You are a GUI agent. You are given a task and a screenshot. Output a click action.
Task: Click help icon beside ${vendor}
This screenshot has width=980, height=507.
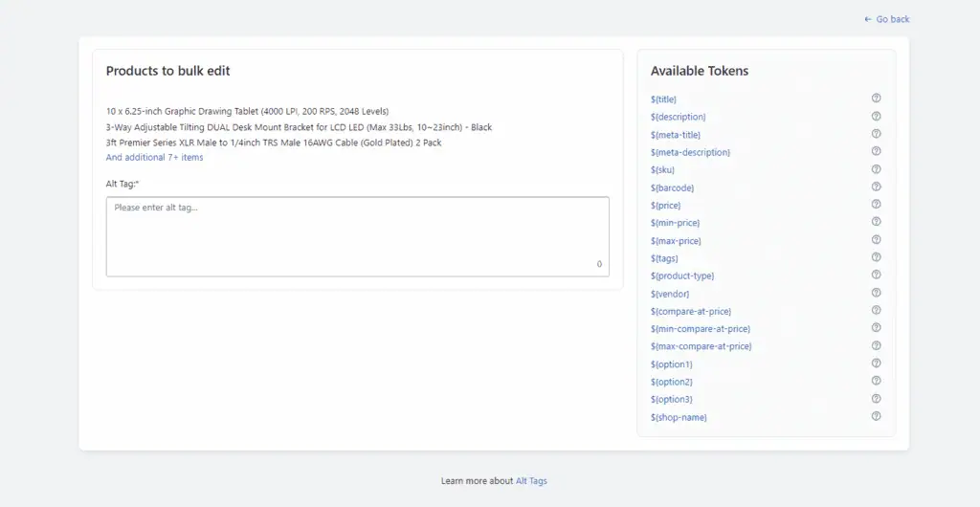point(876,293)
